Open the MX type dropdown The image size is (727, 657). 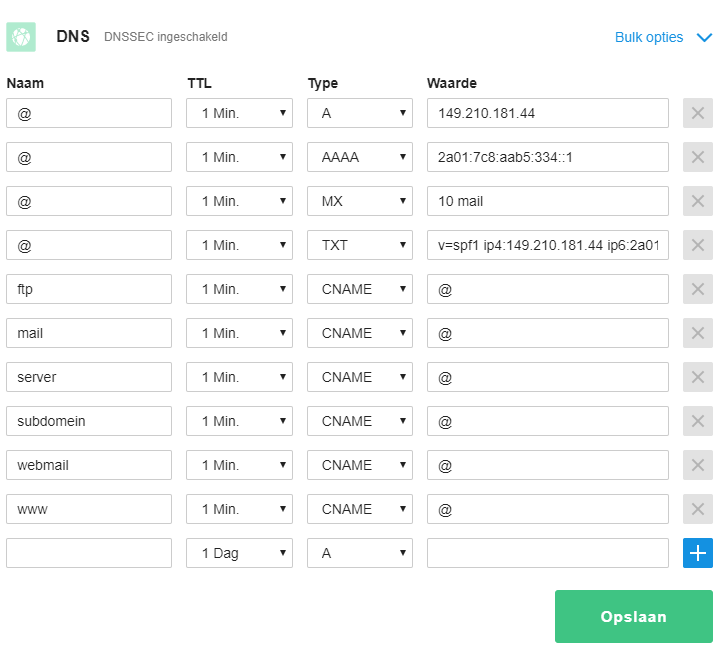(360, 201)
